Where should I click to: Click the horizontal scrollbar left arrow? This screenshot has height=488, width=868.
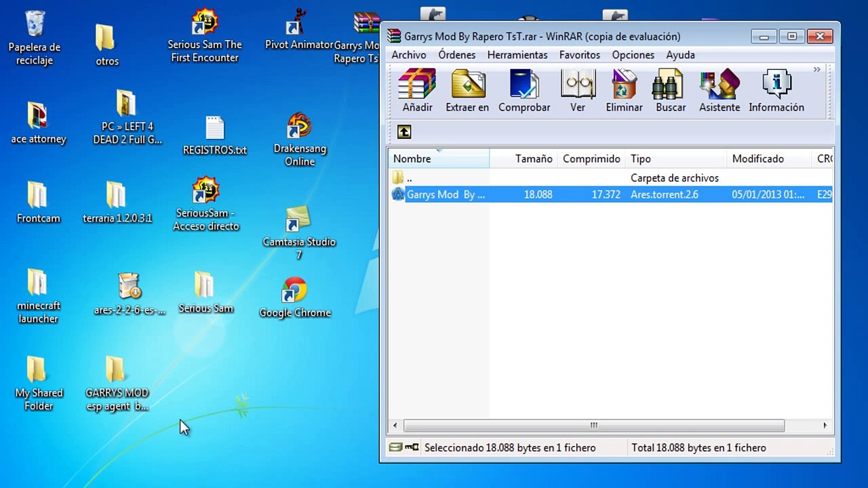click(x=395, y=426)
